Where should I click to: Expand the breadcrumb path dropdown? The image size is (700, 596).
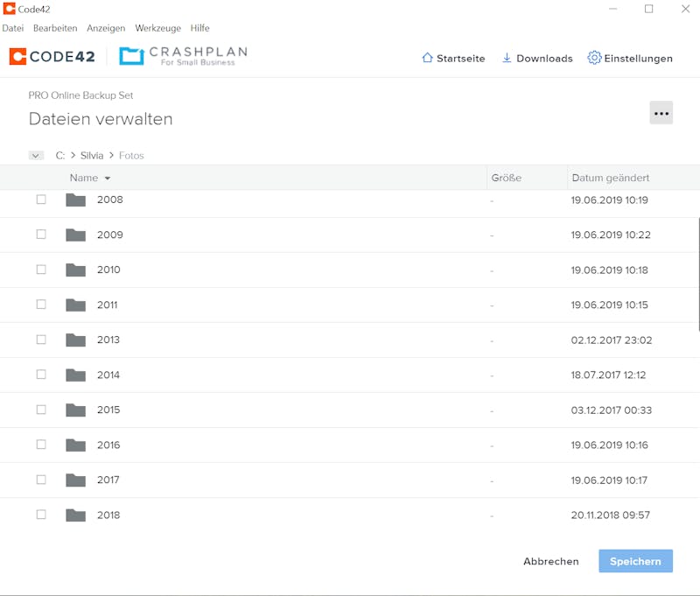click(36, 156)
